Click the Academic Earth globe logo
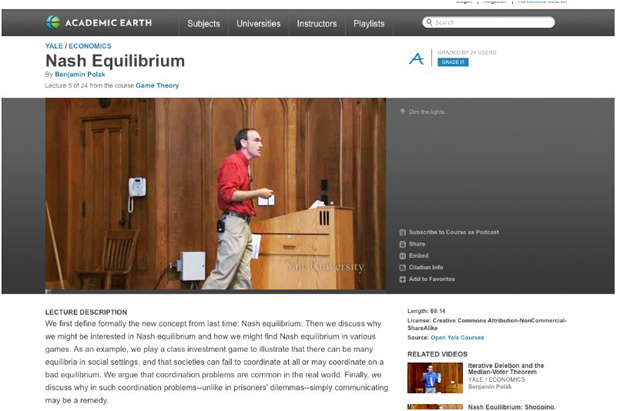The width and height of the screenshot is (630, 411). (53, 22)
